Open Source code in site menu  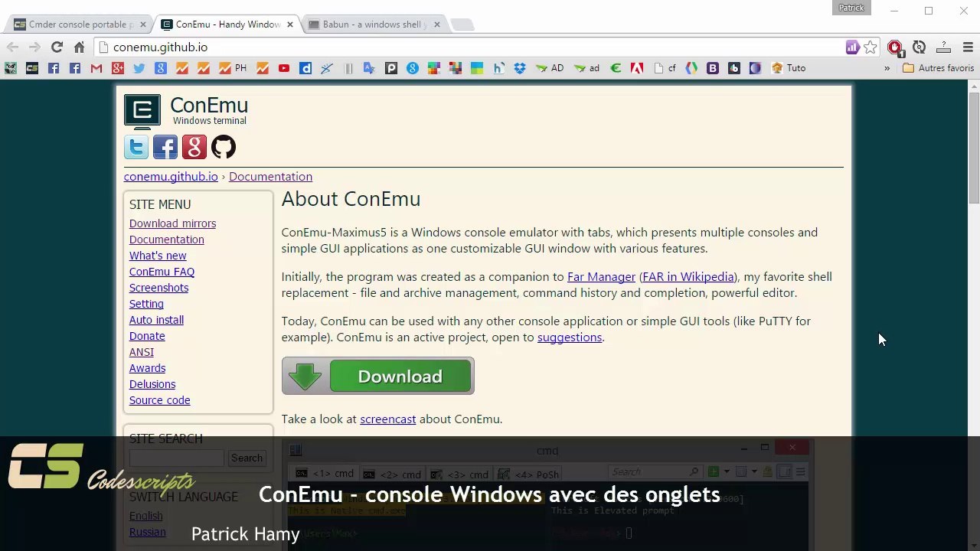point(159,400)
